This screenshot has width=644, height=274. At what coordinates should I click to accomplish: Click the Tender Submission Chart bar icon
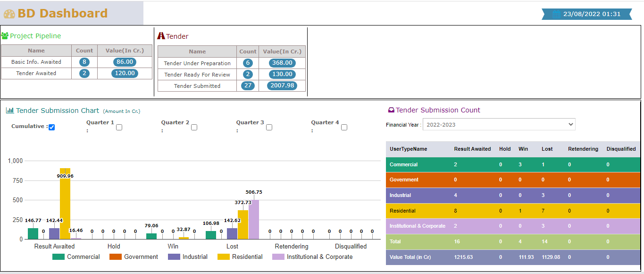pos(9,111)
